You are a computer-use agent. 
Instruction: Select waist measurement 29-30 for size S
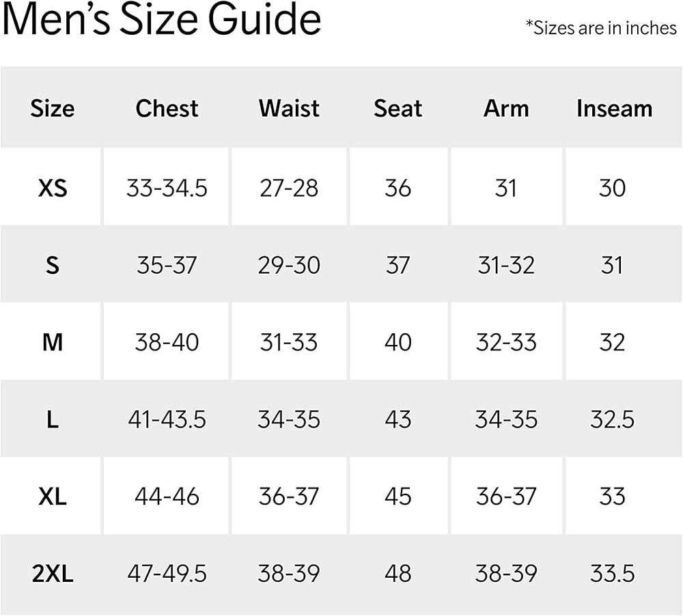click(289, 265)
